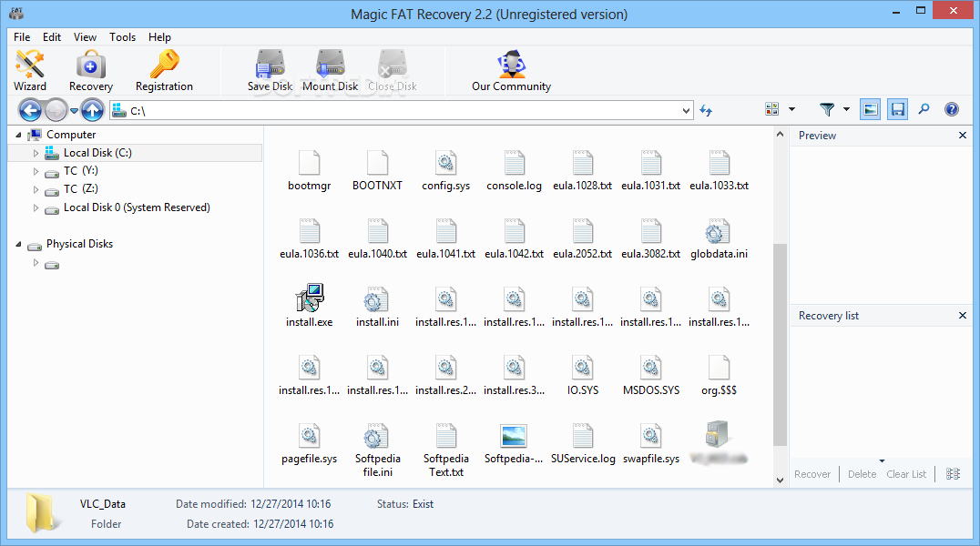This screenshot has height=546, width=980.
Task: Select the IO.SYS file
Action: 583,375
